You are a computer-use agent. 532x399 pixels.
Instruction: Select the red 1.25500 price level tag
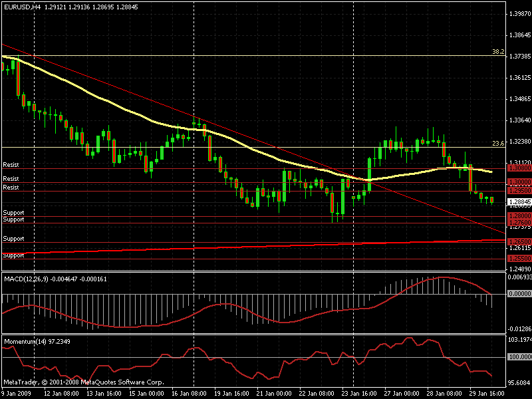tap(519, 259)
